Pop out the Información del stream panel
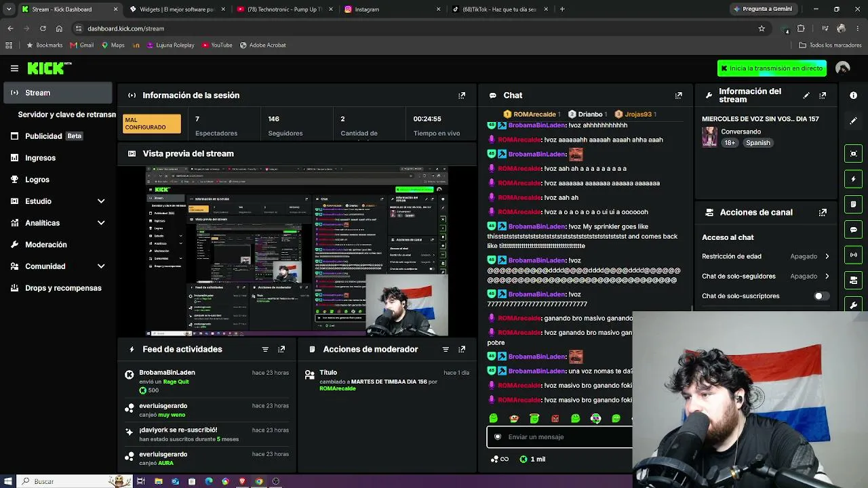The height and width of the screenshot is (488, 868). [x=823, y=96]
